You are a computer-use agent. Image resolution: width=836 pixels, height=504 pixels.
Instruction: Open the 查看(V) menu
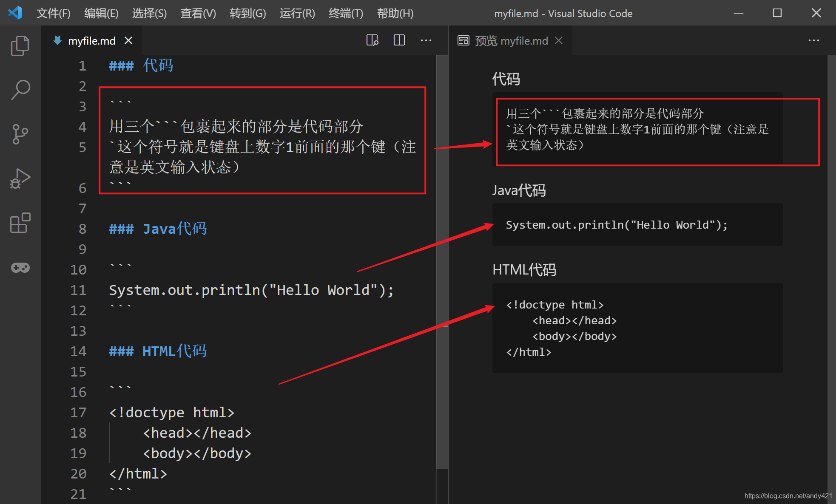(x=198, y=13)
